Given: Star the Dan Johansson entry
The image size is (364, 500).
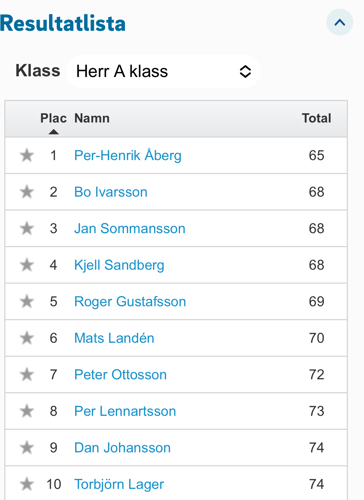Looking at the screenshot, I should coord(27,448).
